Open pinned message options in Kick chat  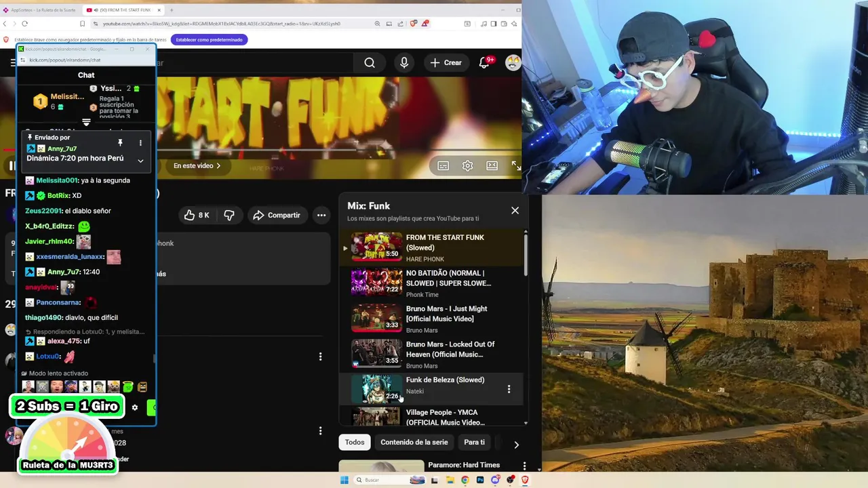(140, 143)
